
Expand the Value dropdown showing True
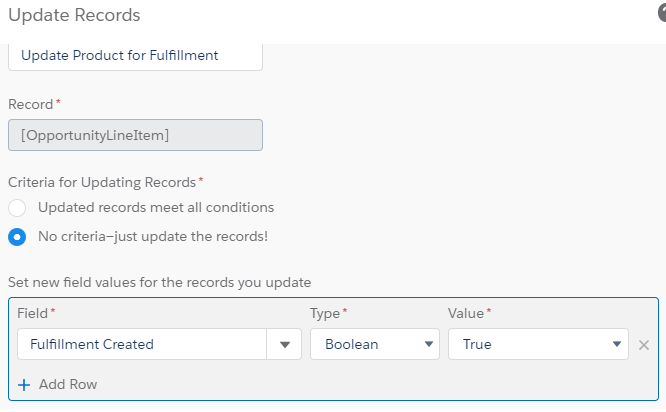pos(538,345)
